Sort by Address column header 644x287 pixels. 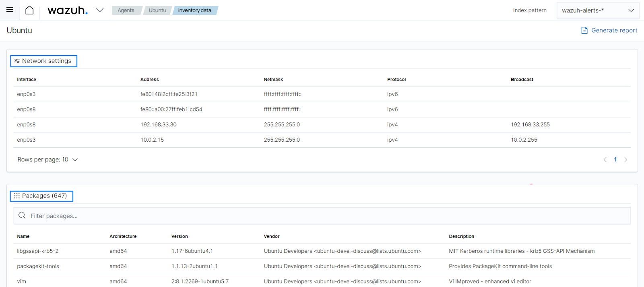[x=150, y=80]
